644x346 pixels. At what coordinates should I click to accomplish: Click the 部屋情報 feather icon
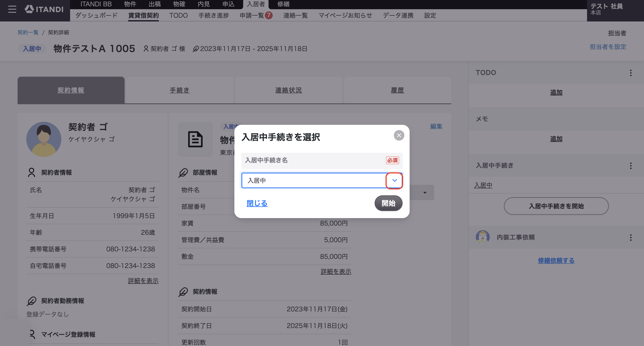[183, 173]
